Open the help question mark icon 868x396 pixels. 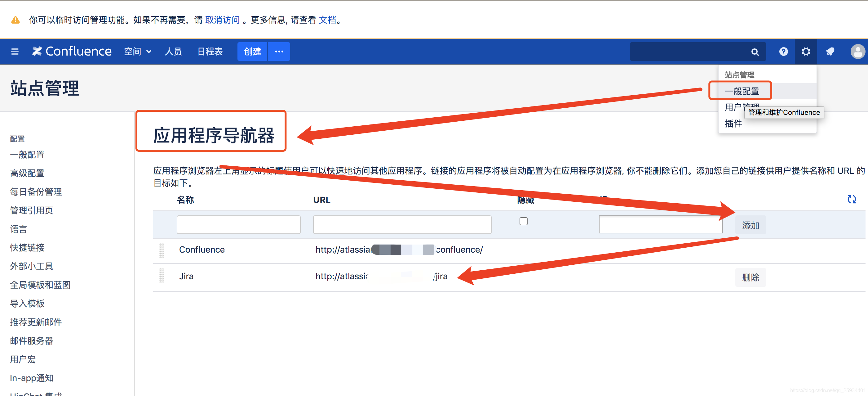(x=783, y=52)
